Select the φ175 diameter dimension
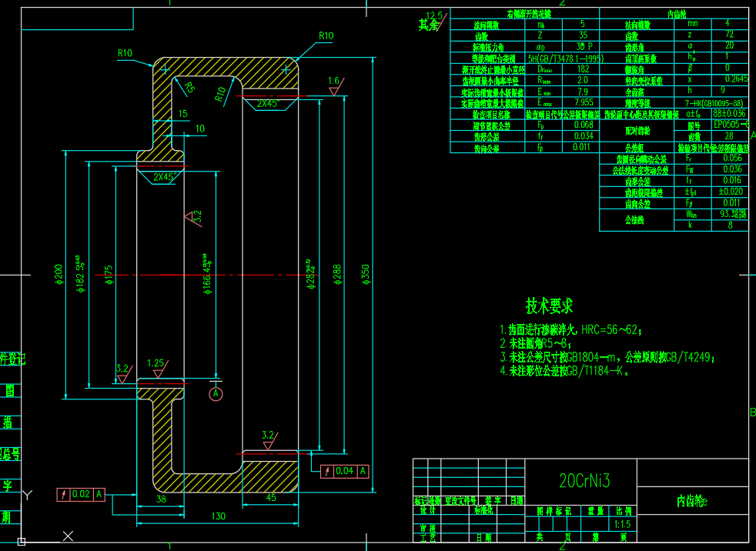Screen dimensions: 756x551 click(x=109, y=275)
